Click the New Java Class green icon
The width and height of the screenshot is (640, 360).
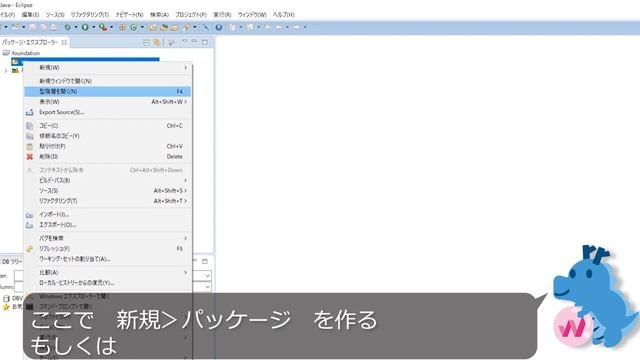[x=133, y=27]
